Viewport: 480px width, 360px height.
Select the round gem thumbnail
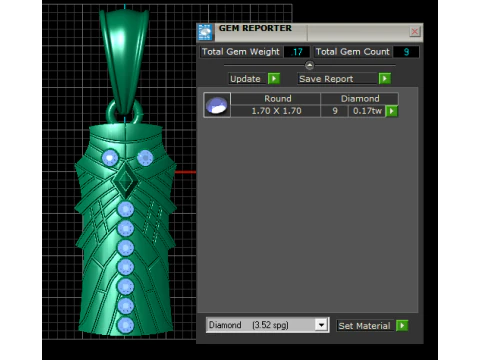pyautogui.click(x=217, y=105)
